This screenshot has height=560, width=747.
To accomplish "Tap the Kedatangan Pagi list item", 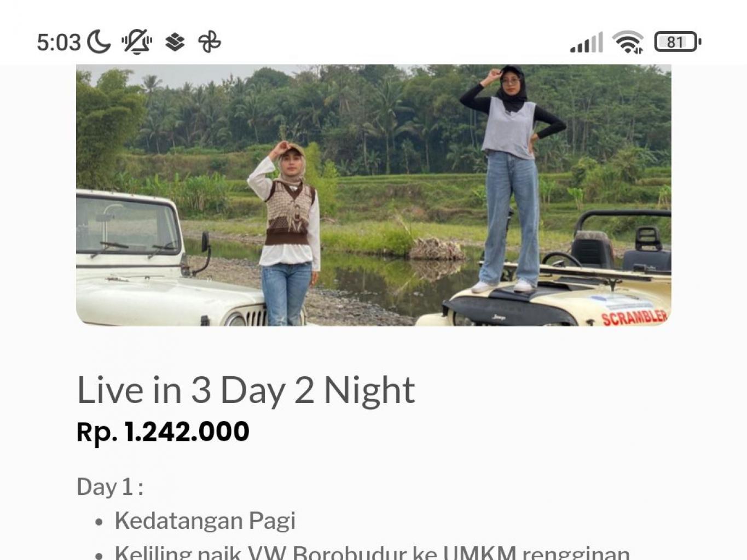I will pos(205,520).
